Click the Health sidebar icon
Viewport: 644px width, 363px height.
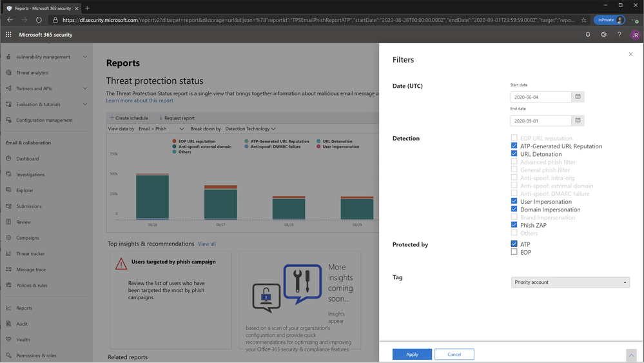click(x=8, y=340)
